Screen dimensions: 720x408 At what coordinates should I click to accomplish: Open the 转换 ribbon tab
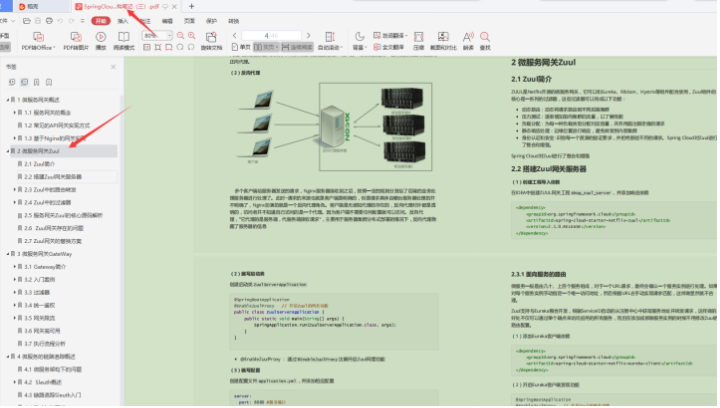pyautogui.click(x=233, y=21)
